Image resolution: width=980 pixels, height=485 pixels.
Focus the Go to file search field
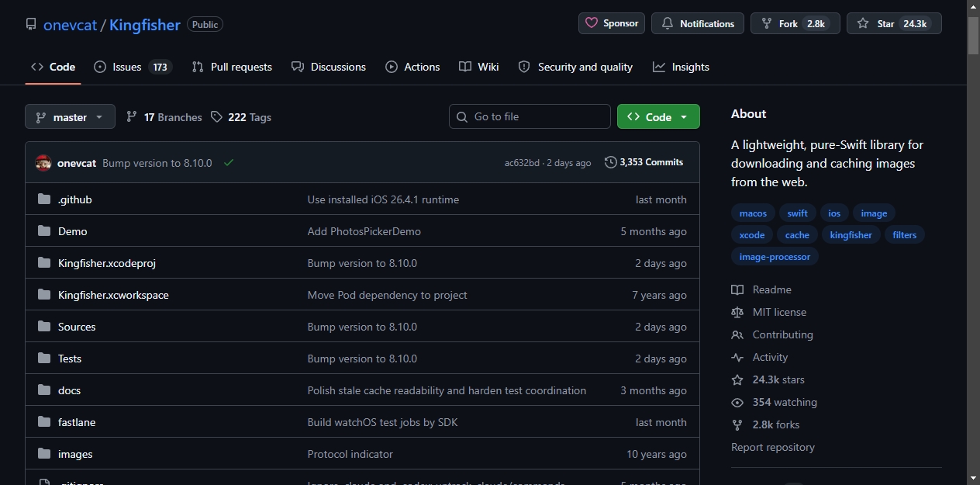530,116
